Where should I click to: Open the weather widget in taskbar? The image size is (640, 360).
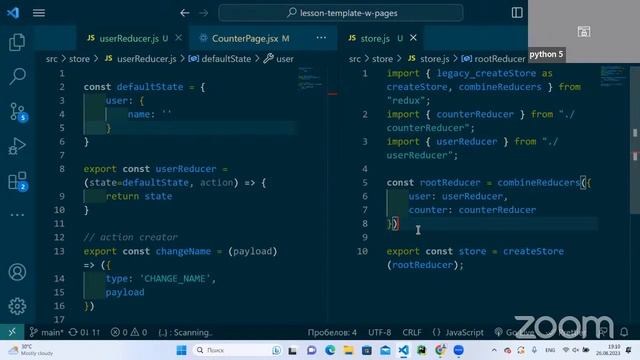pos(31,350)
